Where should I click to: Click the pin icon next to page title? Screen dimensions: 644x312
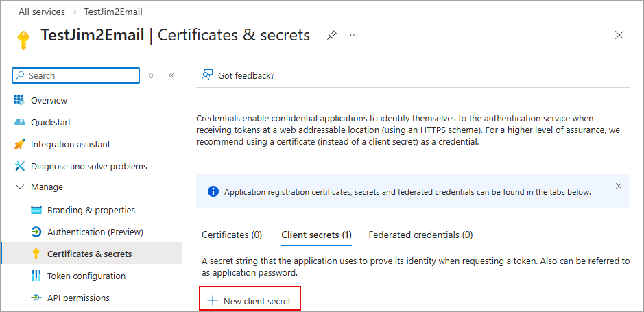coord(332,35)
